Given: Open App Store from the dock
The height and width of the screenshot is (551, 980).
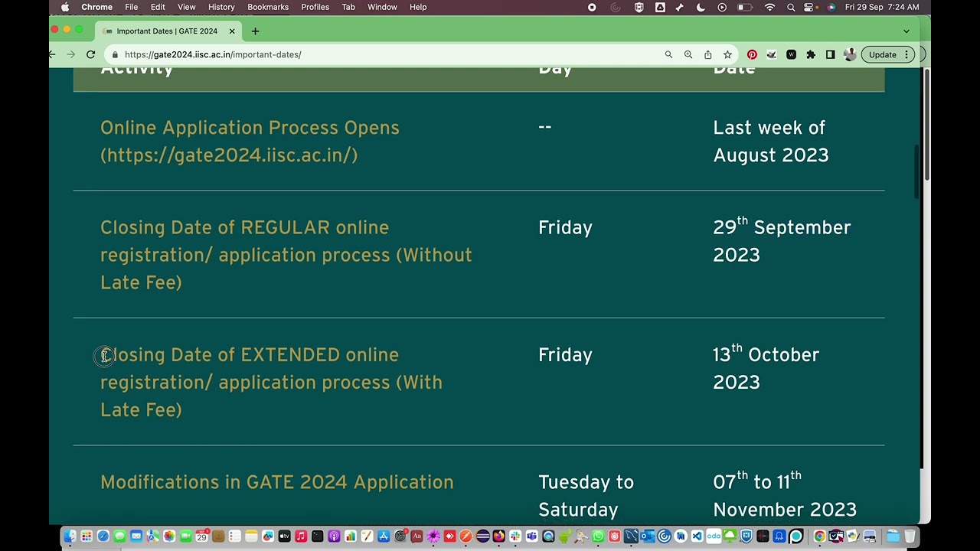Looking at the screenshot, I should (384, 536).
